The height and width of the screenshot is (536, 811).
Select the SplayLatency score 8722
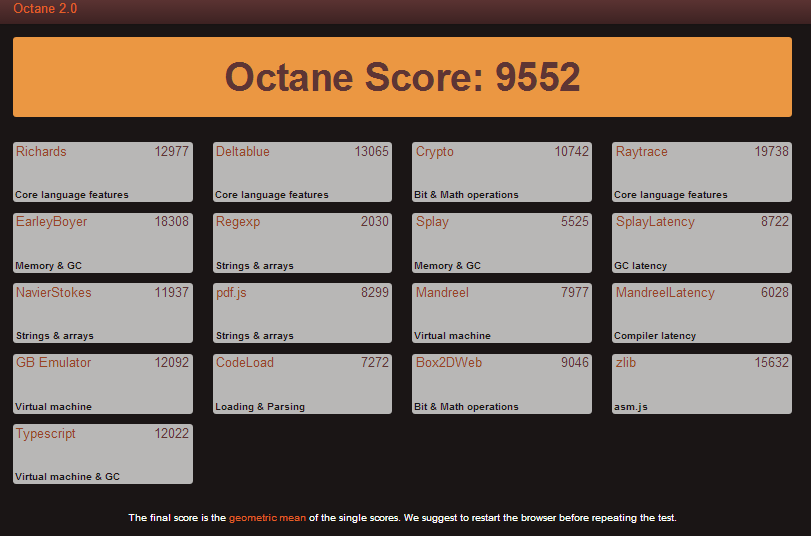click(774, 221)
